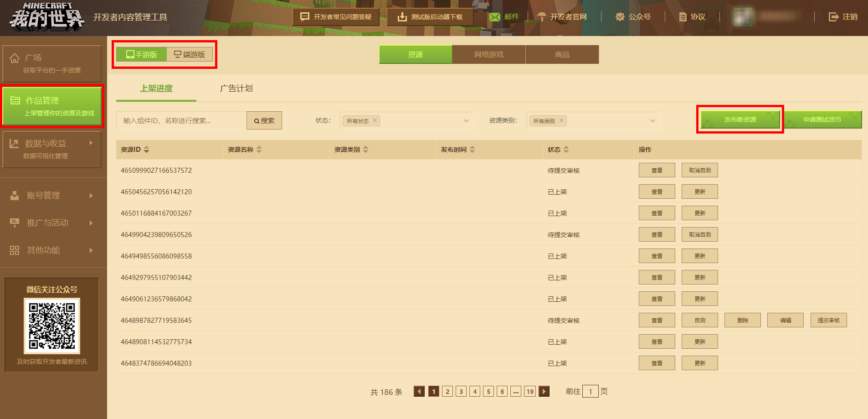The image size is (868, 419).
Task: Open the 协议 agreement link
Action: coord(692,17)
